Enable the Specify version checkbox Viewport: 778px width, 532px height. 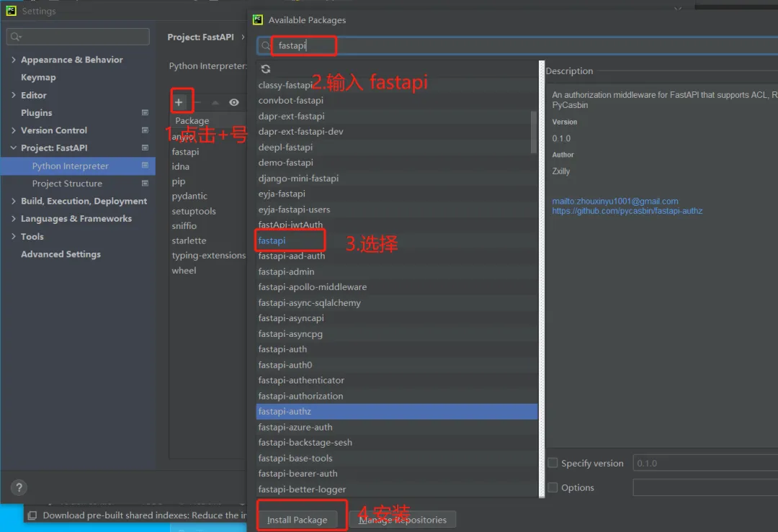[553, 463]
